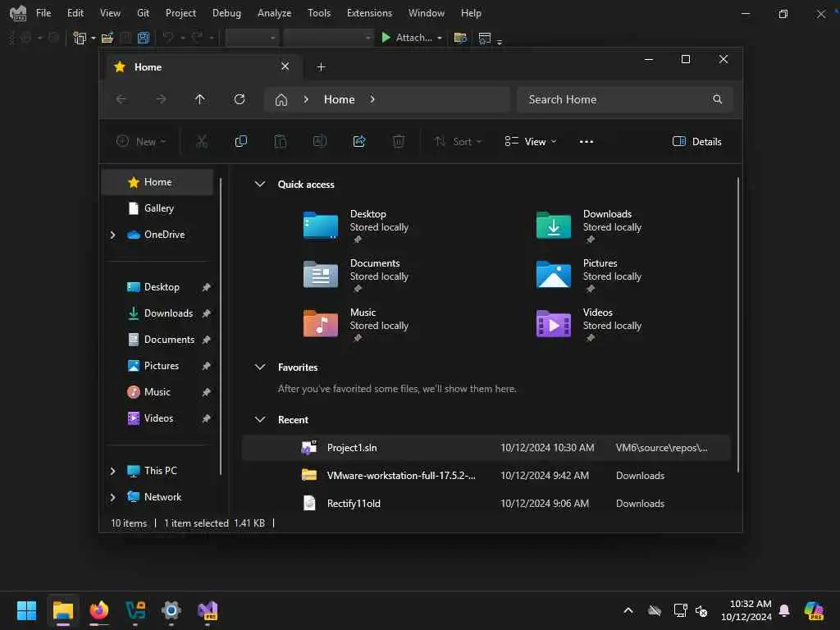Open See more options ellipsis
Image resolution: width=840 pixels, height=630 pixels.
click(x=586, y=141)
